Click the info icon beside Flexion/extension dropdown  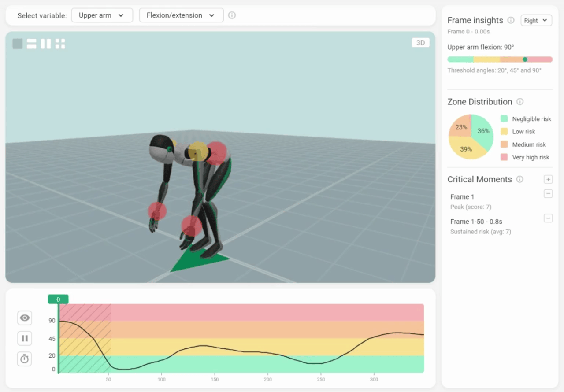point(232,15)
